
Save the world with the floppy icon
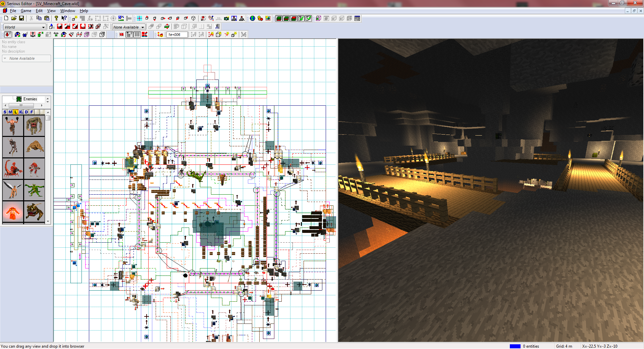point(21,18)
